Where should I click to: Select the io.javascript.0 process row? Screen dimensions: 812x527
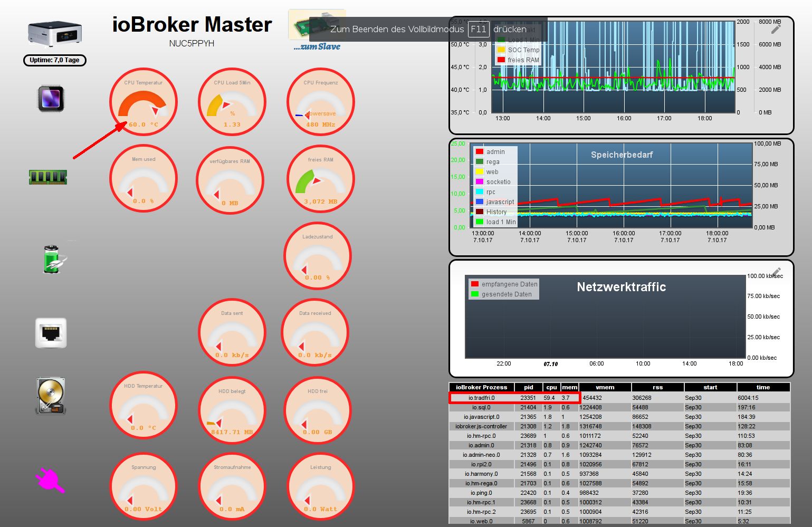[619, 417]
